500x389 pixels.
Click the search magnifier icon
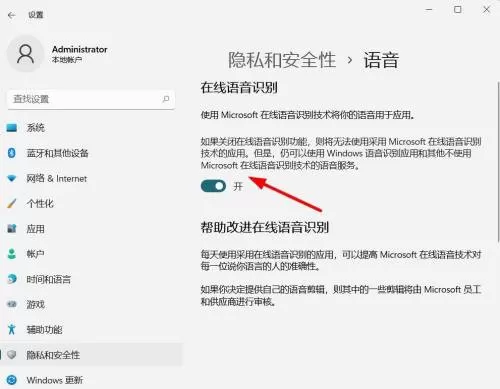pos(166,99)
